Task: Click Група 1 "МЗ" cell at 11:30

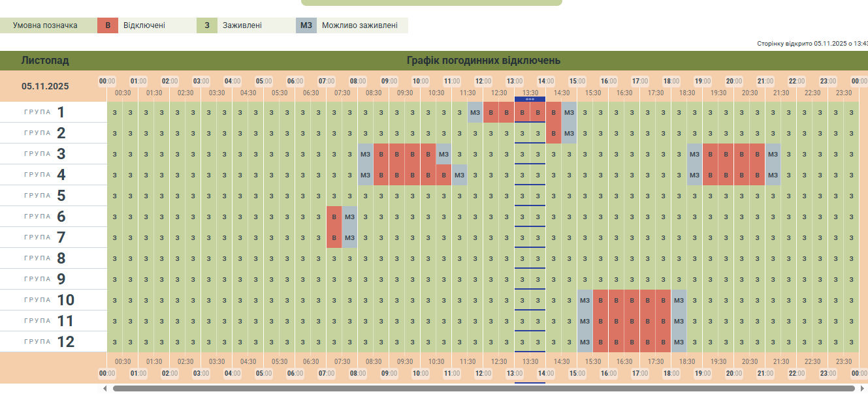Action: click(x=475, y=112)
